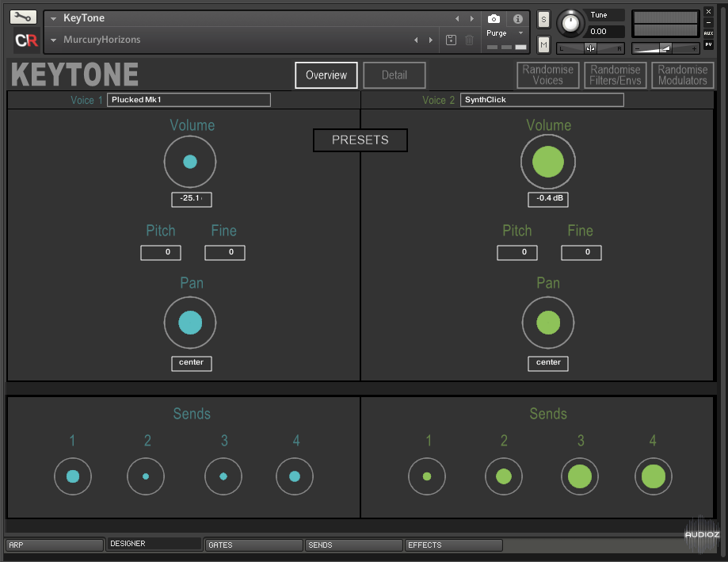This screenshot has height=562, width=728.
Task: Delete snapshot with trash icon
Action: coord(470,40)
